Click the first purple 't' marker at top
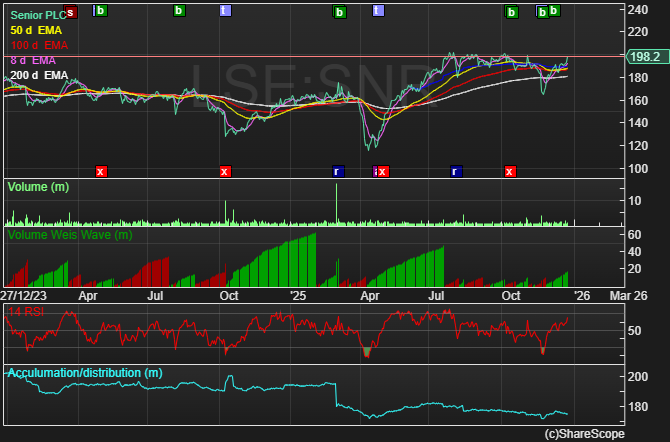670x442 pixels. click(x=224, y=11)
